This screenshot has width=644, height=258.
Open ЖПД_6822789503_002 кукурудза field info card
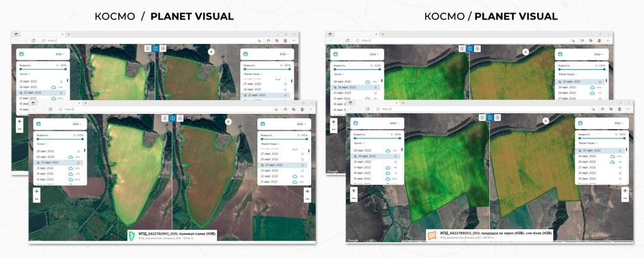coord(491,235)
